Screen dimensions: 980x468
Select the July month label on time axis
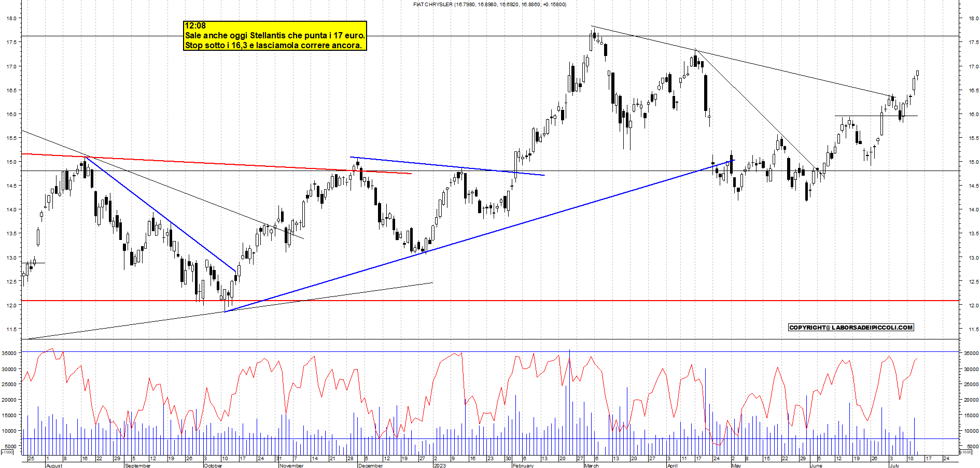[x=894, y=465]
